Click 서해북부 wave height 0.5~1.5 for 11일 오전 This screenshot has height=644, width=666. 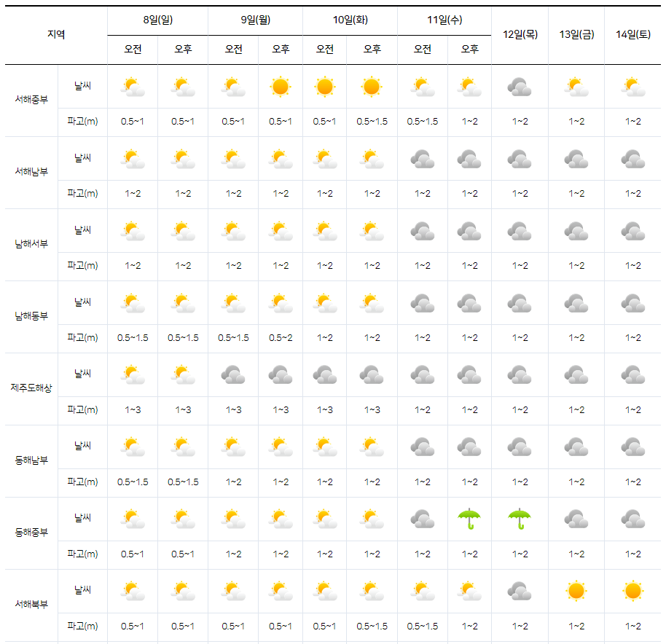[423, 627]
